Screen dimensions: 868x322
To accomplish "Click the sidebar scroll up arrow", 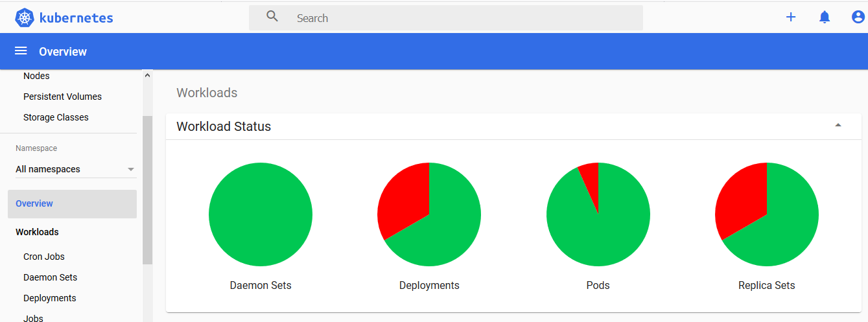I will coord(147,76).
